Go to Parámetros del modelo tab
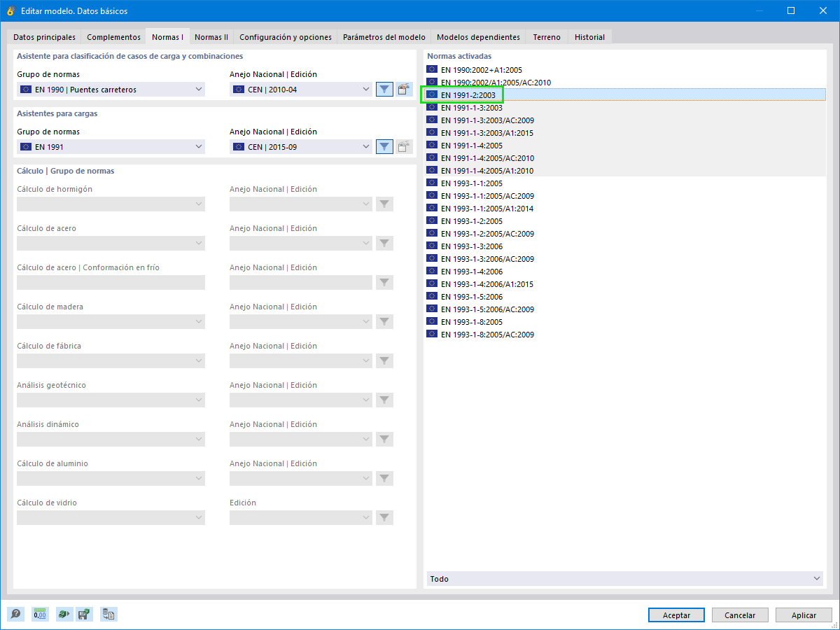The height and width of the screenshot is (630, 840). (x=384, y=37)
